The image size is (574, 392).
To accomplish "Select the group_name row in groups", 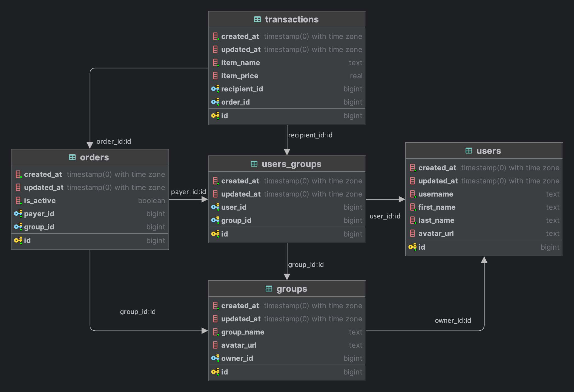I will (x=243, y=332).
